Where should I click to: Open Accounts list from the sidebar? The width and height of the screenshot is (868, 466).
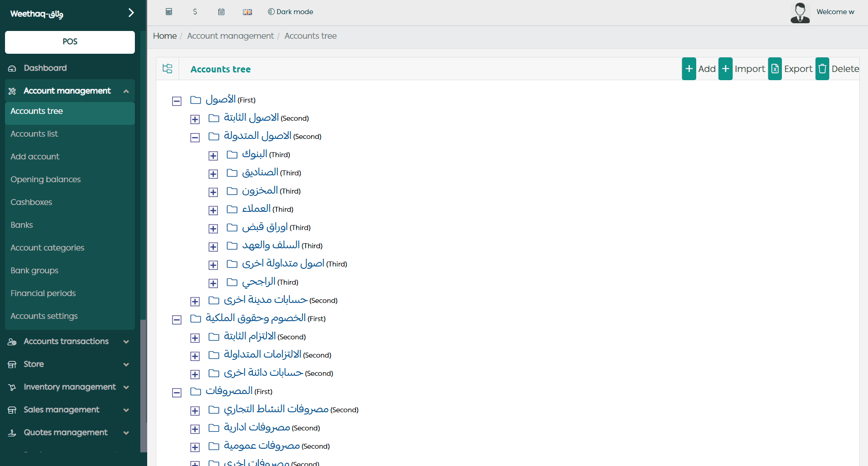pos(34,133)
